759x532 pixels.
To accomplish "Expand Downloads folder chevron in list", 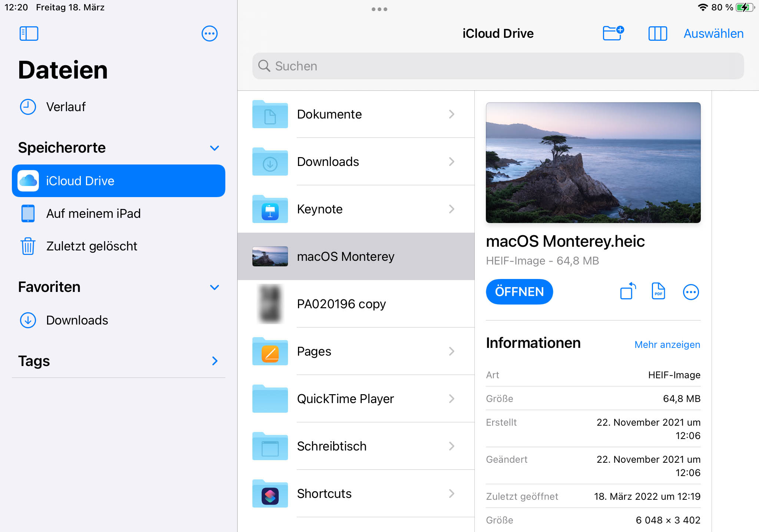I will pyautogui.click(x=451, y=162).
